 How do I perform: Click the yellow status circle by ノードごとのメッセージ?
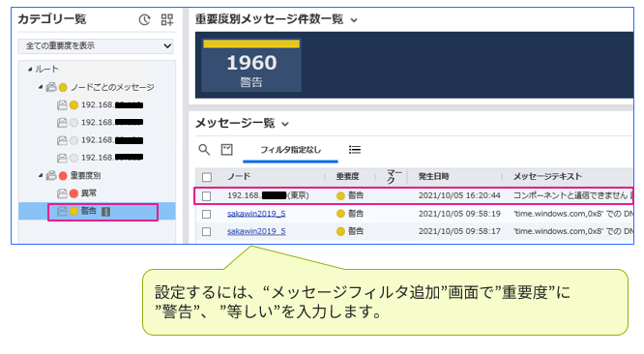click(x=63, y=87)
